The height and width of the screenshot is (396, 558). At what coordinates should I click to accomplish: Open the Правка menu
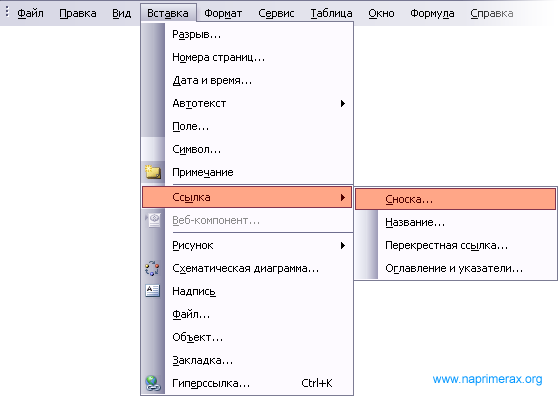tap(78, 13)
